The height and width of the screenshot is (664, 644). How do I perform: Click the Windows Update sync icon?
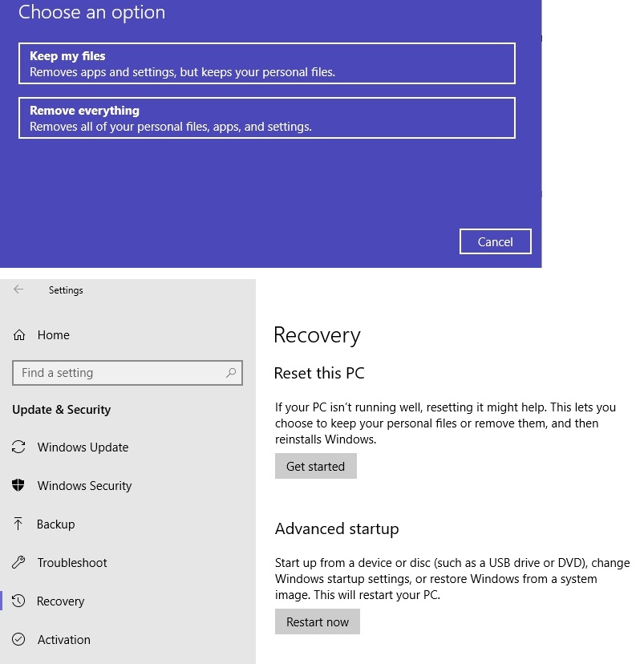pyautogui.click(x=18, y=447)
